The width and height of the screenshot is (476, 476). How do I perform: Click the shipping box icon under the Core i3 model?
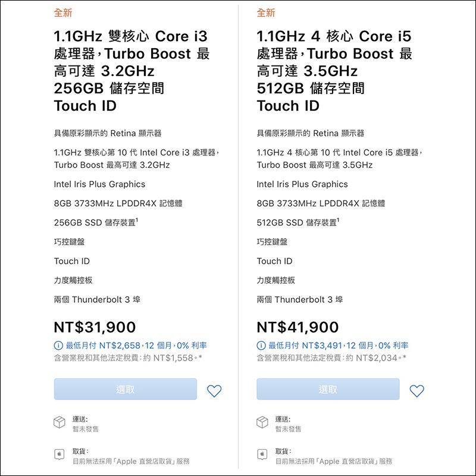point(59,422)
